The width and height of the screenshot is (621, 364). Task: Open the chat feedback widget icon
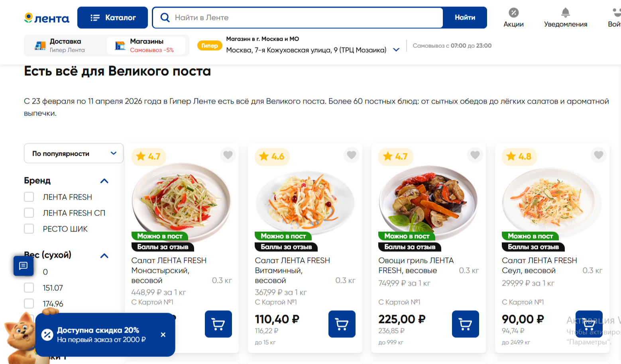tap(23, 266)
